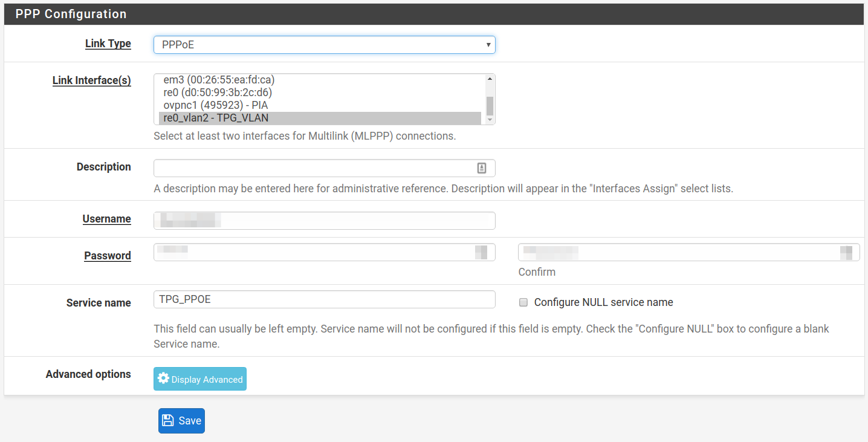Click the Save button
The width and height of the screenshot is (868, 442).
coord(181,420)
